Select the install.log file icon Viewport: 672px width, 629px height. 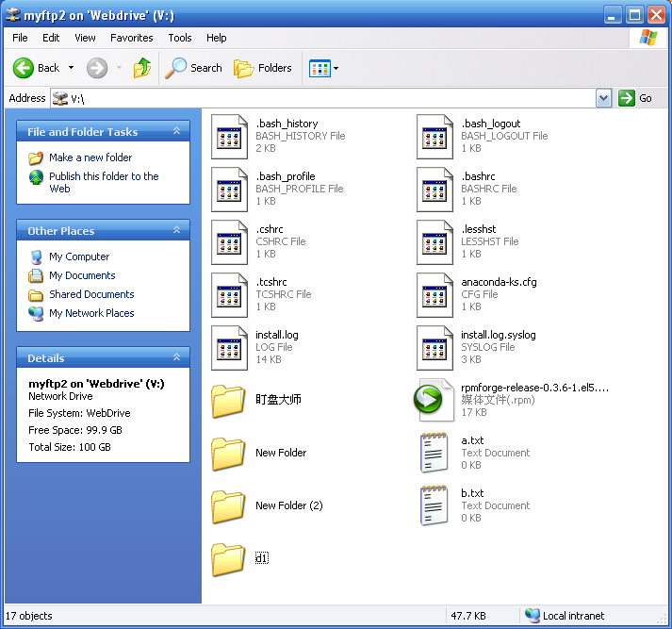pyautogui.click(x=228, y=347)
